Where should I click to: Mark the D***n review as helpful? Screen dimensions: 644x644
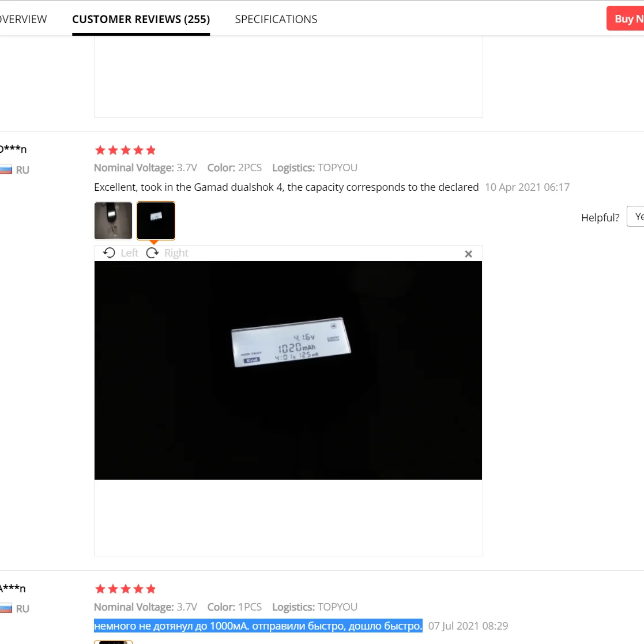point(635,216)
